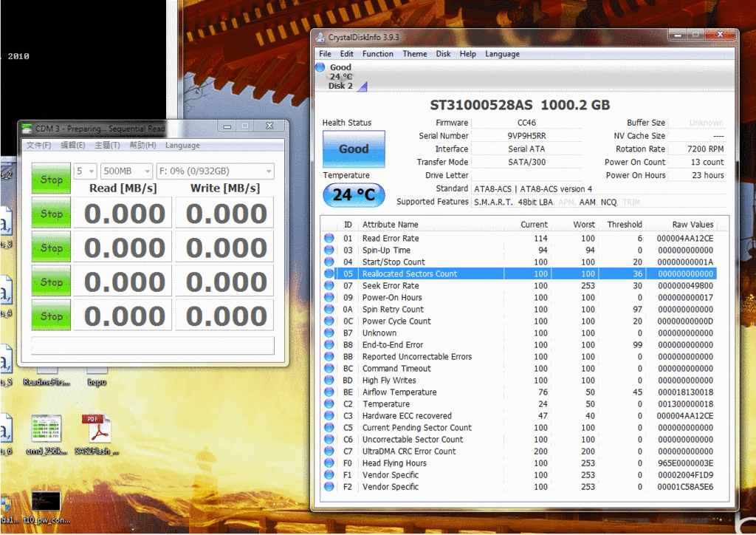Image resolution: width=756 pixels, height=535 pixels.
Task: Open the Function menu in CrystalDiskInfo
Action: (377, 54)
